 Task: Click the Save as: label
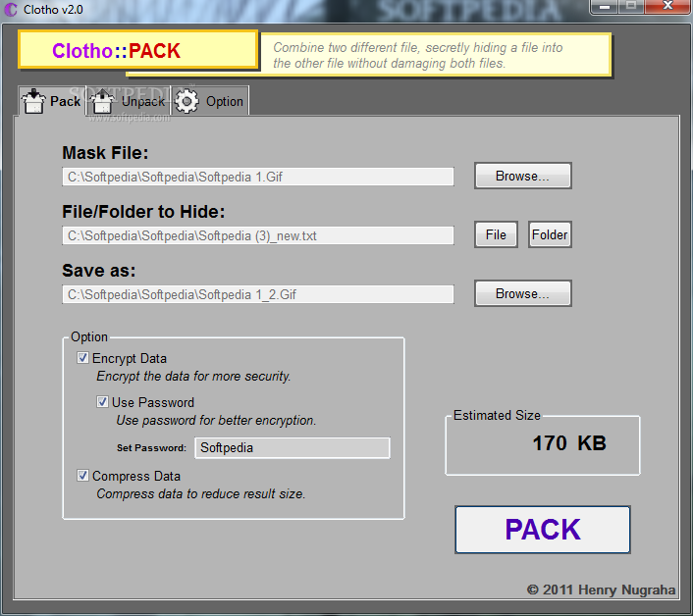pyautogui.click(x=99, y=271)
